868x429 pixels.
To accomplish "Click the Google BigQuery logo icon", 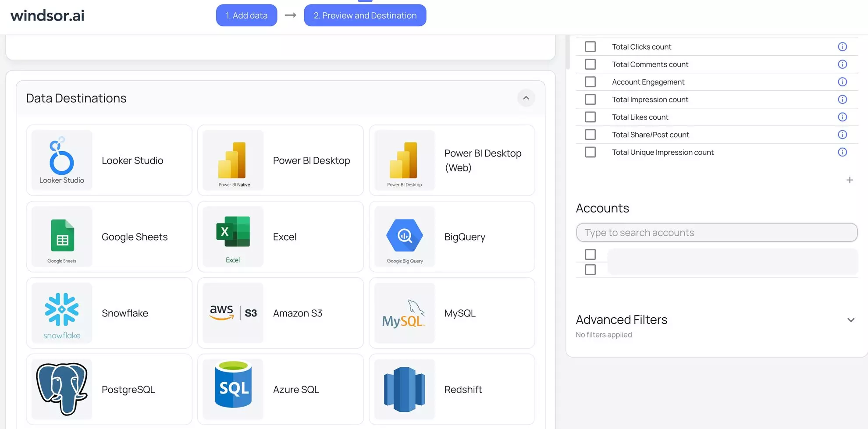I will [404, 237].
